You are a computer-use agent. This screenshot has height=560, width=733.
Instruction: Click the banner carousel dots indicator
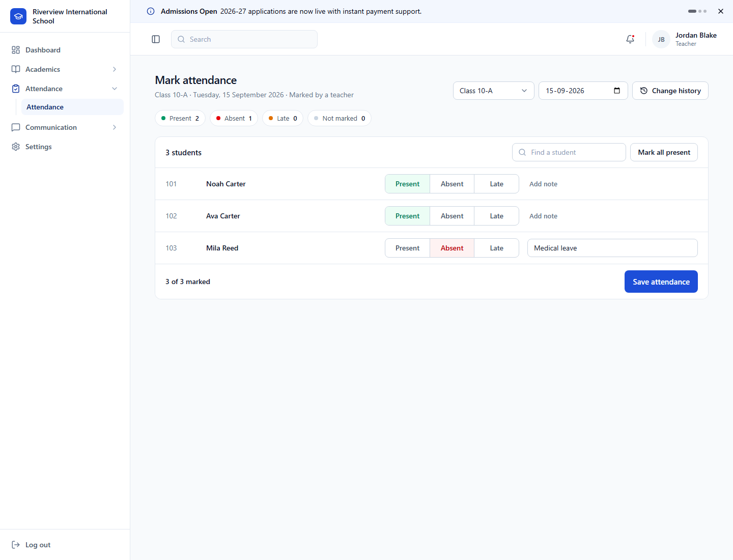coord(697,11)
